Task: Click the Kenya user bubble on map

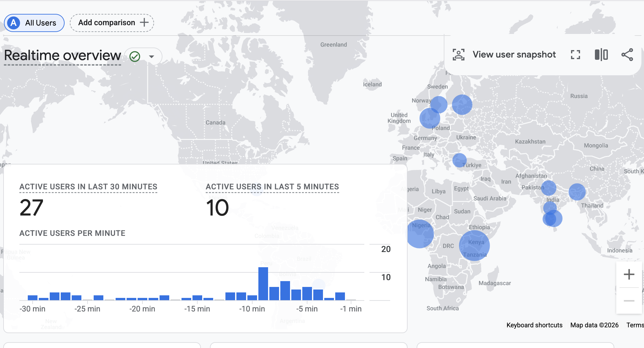Action: point(474,246)
